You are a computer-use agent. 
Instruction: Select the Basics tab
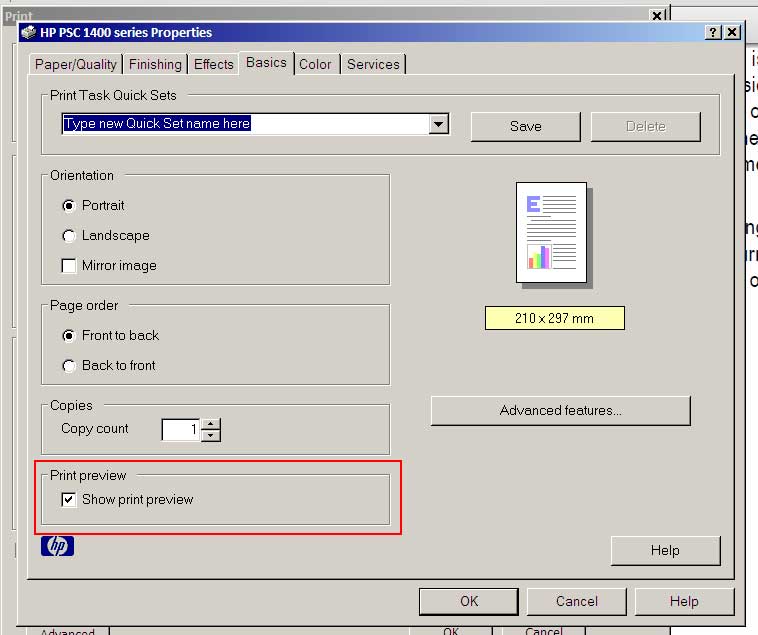(x=266, y=63)
